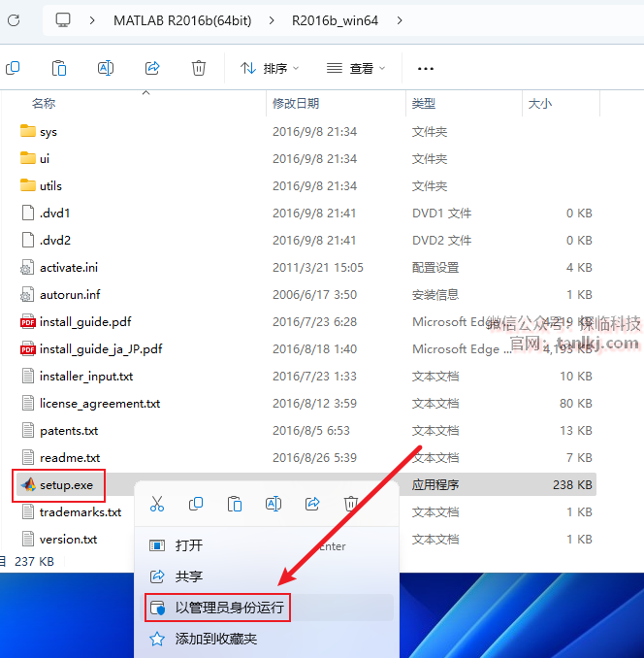Select the install_guide.pdf file
This screenshot has width=644, height=658.
84,321
